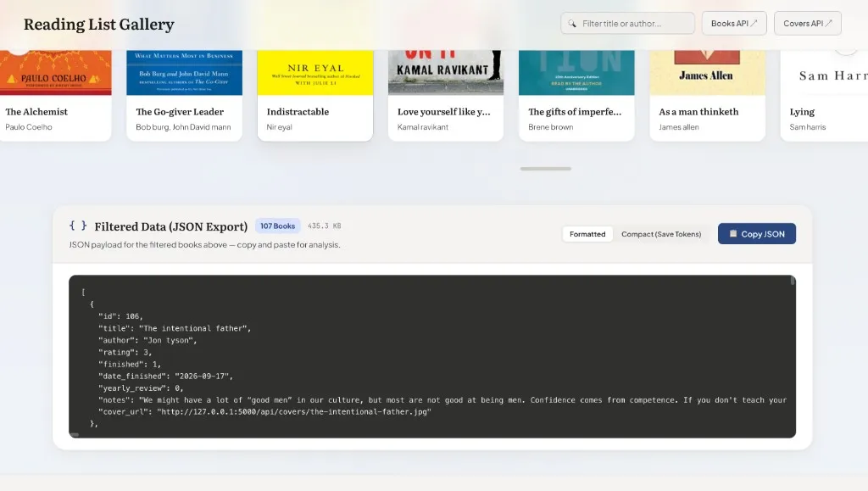Select The Go-giver Leader title
This screenshot has width=868, height=491.
[x=180, y=112]
